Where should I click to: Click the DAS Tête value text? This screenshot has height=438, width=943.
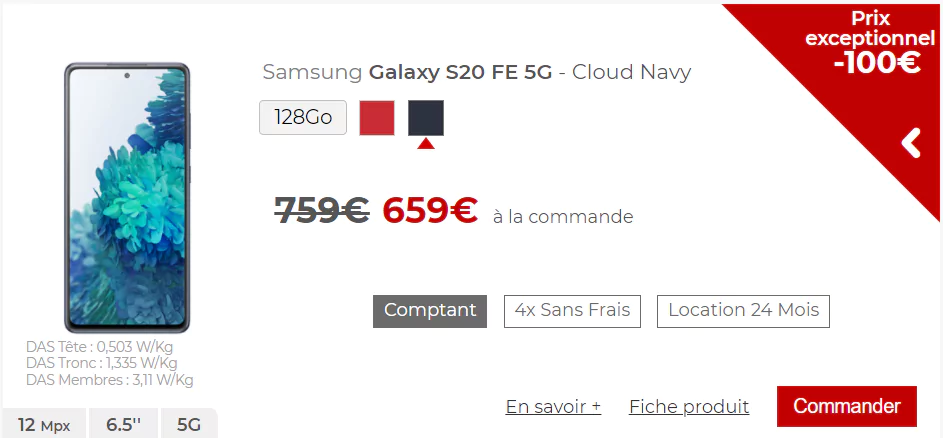click(x=100, y=347)
